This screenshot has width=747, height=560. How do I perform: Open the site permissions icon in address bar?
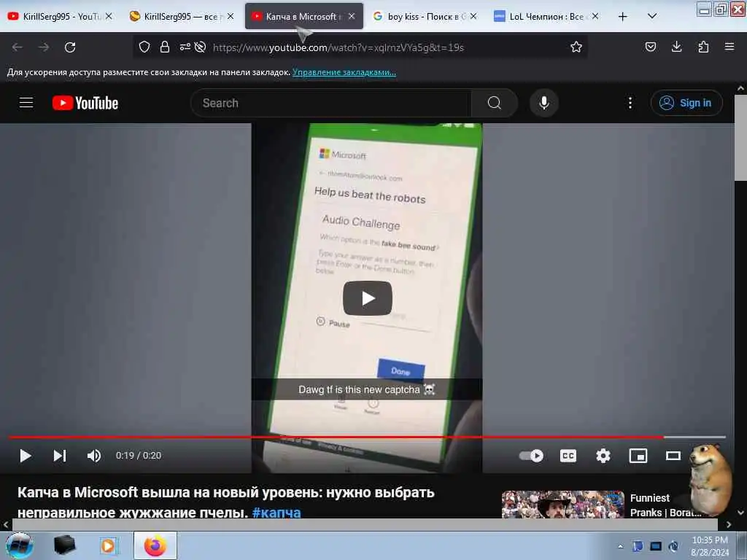click(185, 47)
